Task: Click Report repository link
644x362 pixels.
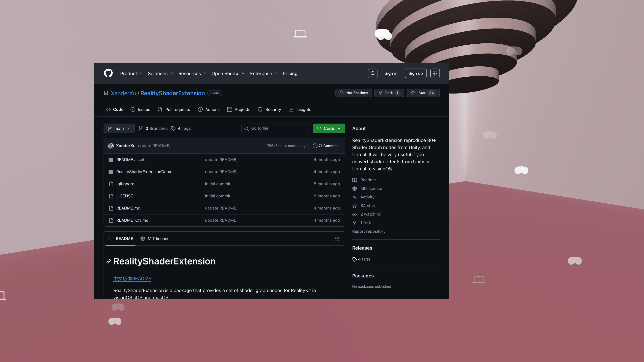Action: click(x=369, y=231)
